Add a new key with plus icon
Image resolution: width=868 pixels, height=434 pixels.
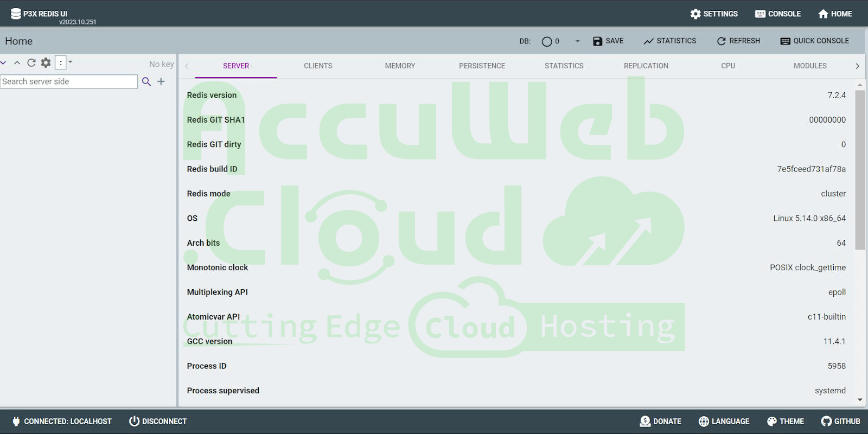coord(161,81)
